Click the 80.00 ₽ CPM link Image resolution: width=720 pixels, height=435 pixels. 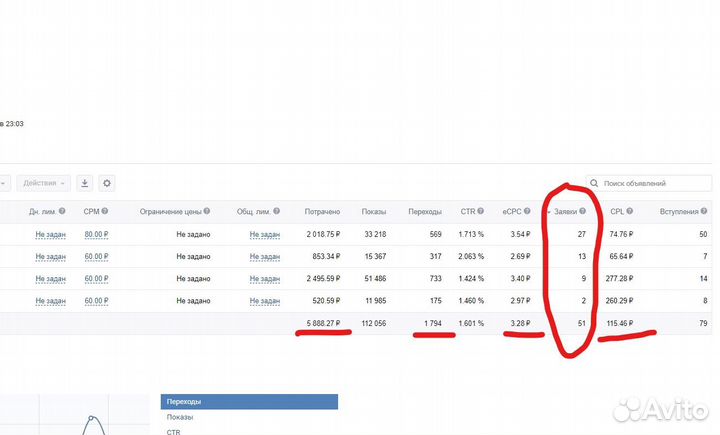click(x=96, y=234)
